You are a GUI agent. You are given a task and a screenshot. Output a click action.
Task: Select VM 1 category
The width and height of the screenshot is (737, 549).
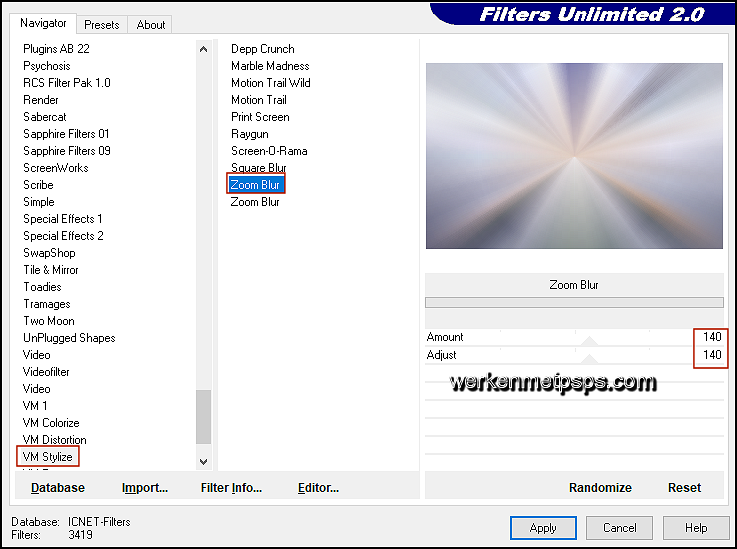35,406
